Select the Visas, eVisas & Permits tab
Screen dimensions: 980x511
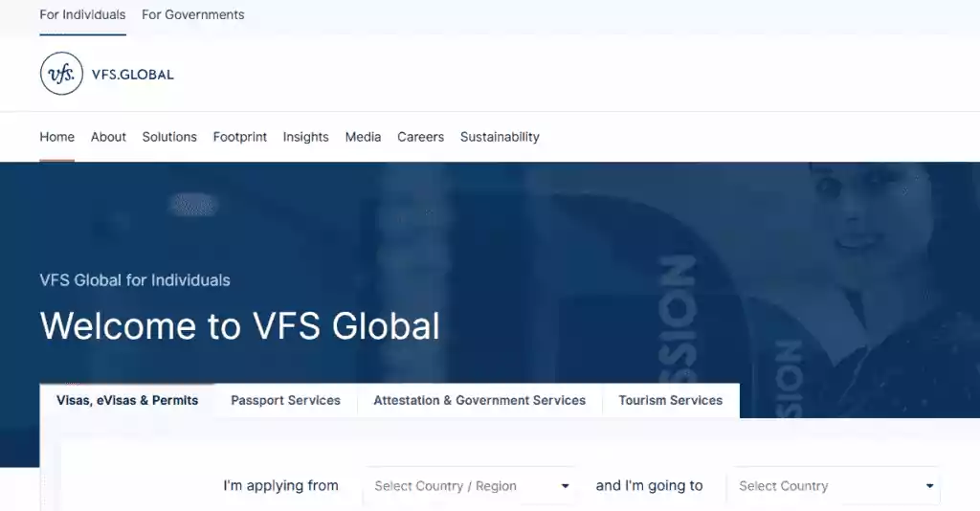click(x=127, y=400)
